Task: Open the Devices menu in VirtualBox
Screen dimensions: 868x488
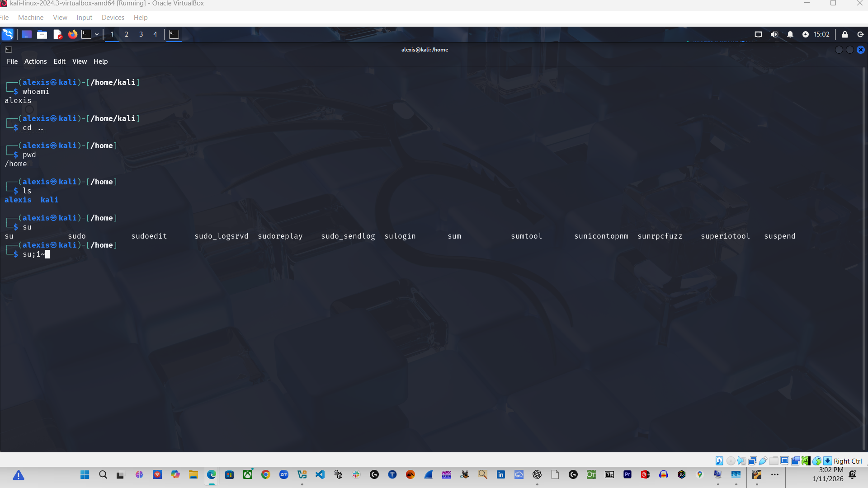Action: [113, 18]
